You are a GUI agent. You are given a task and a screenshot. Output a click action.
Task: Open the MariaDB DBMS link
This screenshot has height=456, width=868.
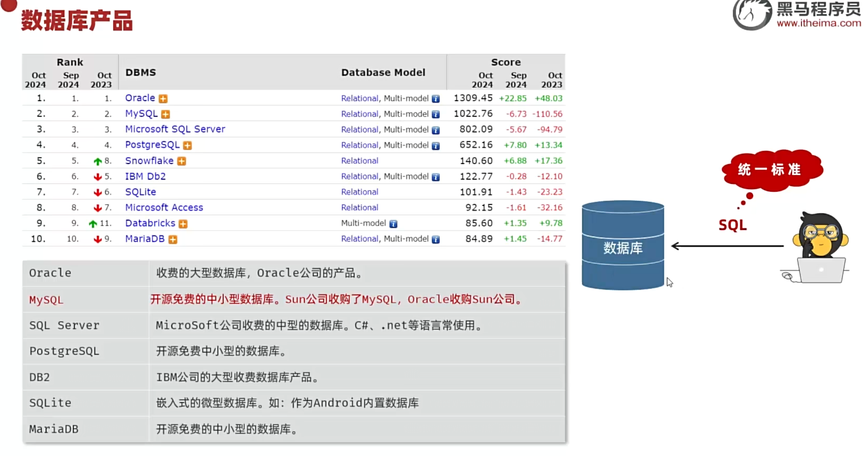145,239
